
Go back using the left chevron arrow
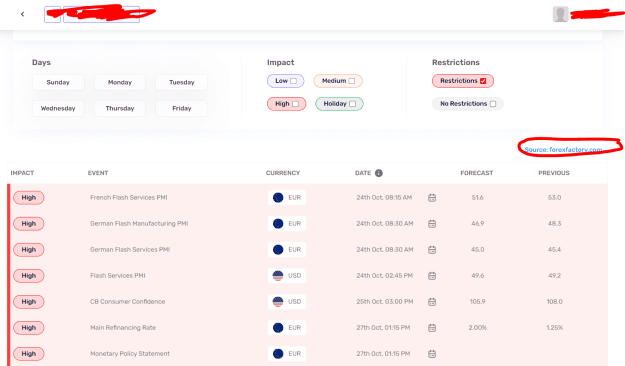point(22,14)
